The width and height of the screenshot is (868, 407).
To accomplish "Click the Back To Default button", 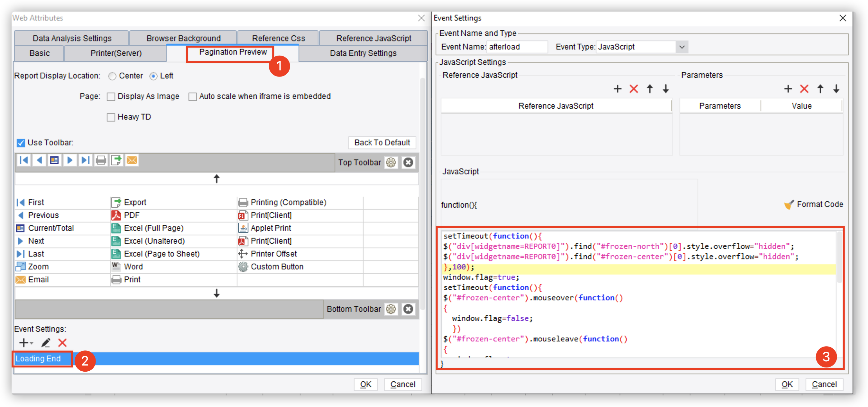I will tap(382, 143).
